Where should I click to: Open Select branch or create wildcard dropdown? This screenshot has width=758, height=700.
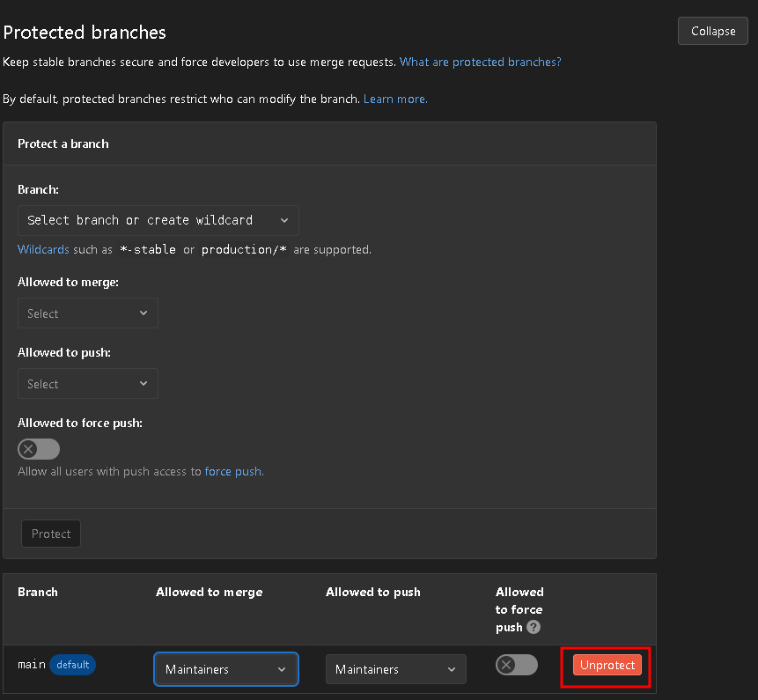click(x=158, y=220)
